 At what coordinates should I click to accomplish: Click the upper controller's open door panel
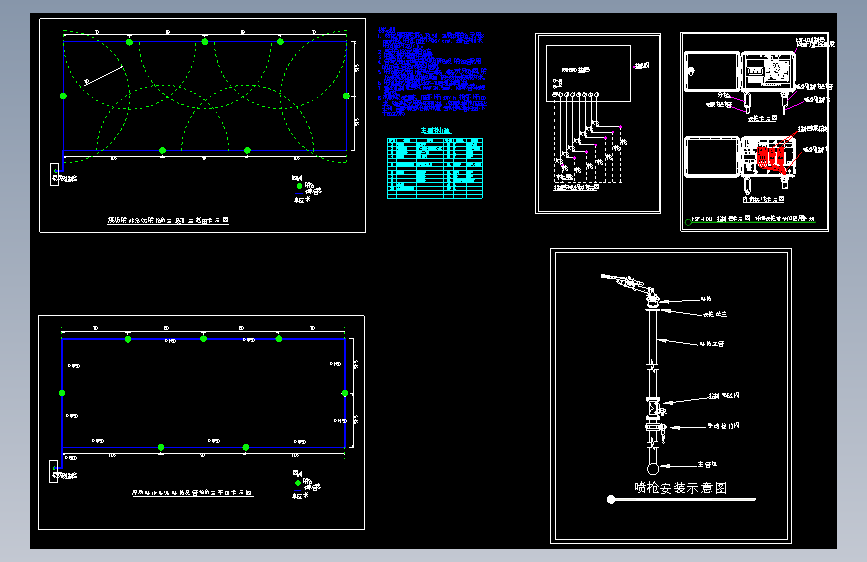click(x=712, y=71)
